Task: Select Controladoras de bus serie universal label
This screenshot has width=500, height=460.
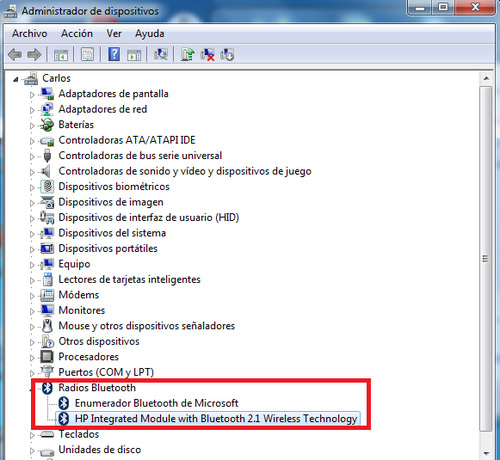Action: [140, 156]
